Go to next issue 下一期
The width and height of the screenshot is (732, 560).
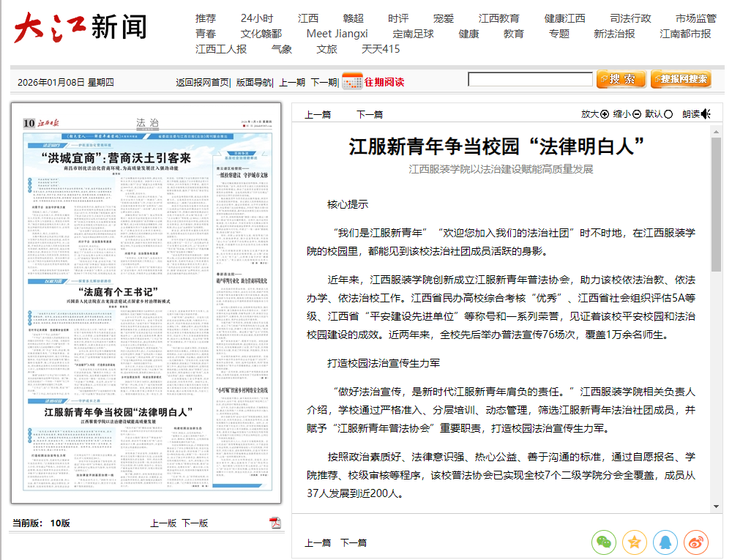[324, 82]
